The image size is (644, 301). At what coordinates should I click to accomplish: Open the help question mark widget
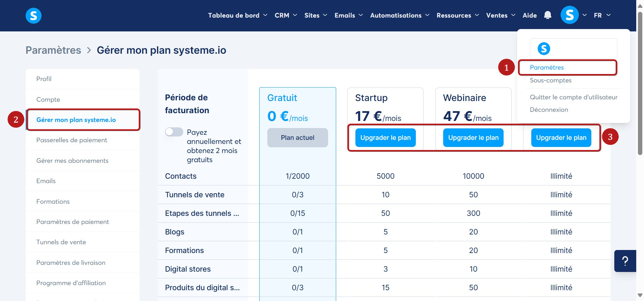625,261
